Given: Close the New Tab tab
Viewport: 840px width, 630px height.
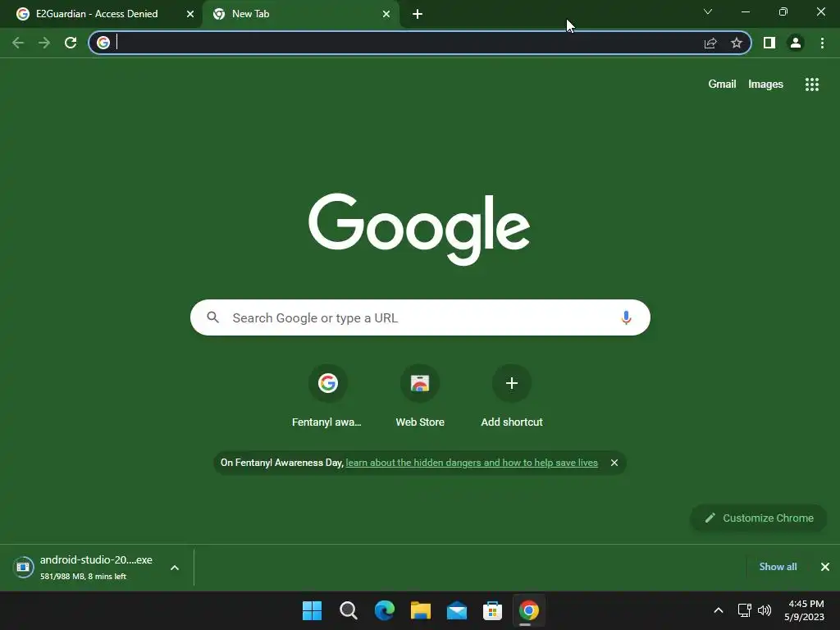Looking at the screenshot, I should point(386,14).
